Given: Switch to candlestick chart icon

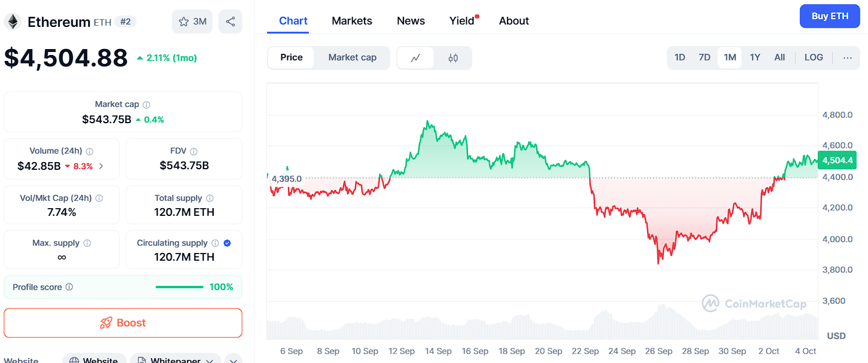Looking at the screenshot, I should coord(453,58).
